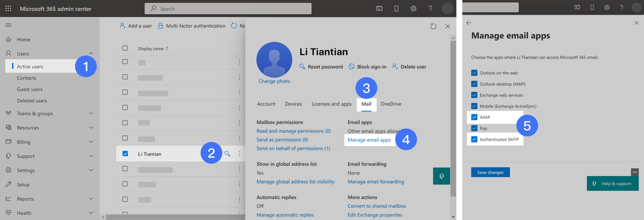Open help question mark in left header
Viewport: 644px width, 220px height.
(430, 9)
